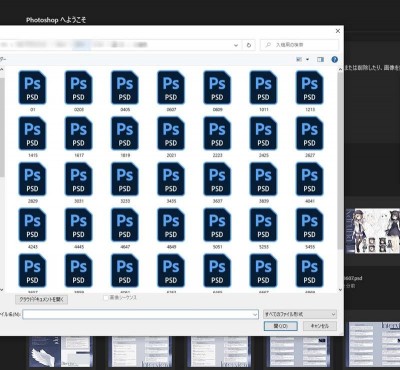Expand the view options dropdown arrow
The width and height of the screenshot is (400, 370).
coord(307,60)
